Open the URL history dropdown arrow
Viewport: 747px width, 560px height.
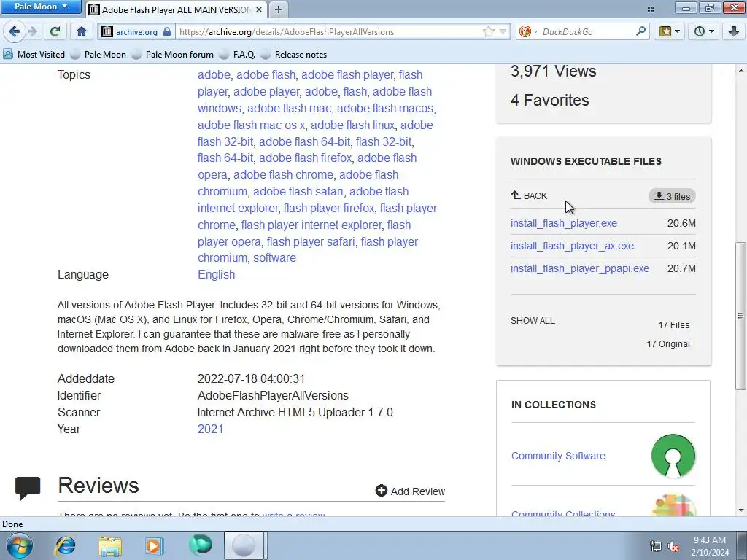503,32
